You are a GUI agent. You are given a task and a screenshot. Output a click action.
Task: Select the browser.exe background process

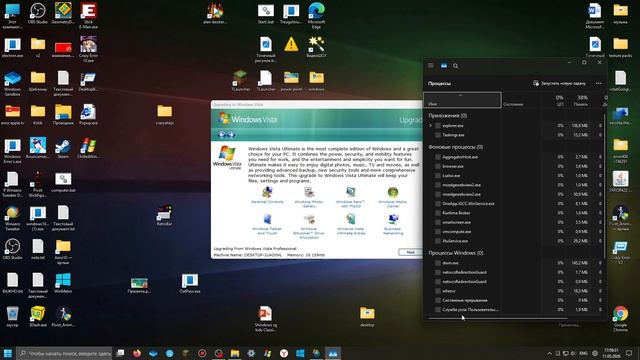pos(513,166)
